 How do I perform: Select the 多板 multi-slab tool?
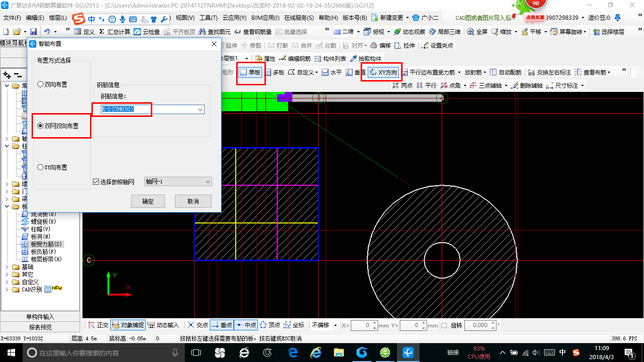pos(274,73)
